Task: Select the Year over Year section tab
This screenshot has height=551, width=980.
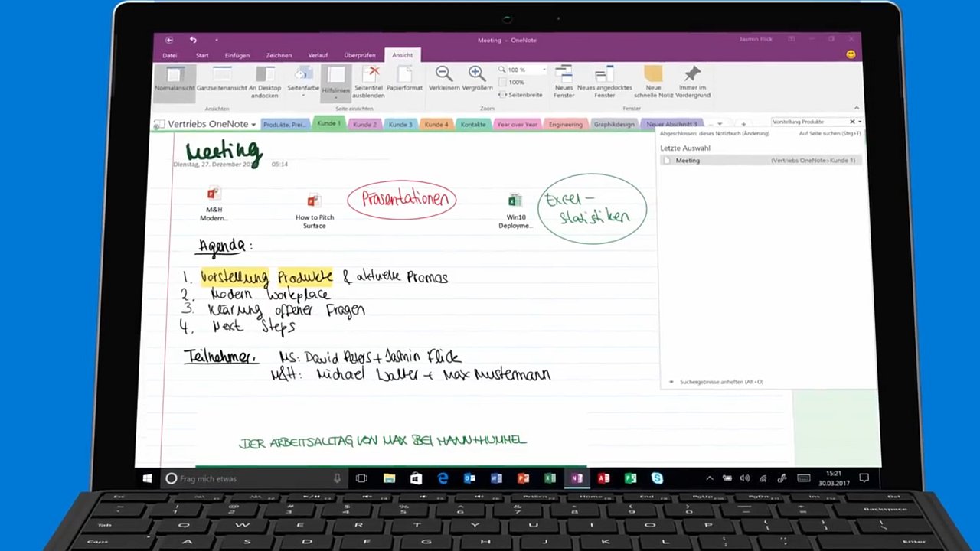Action: (517, 124)
